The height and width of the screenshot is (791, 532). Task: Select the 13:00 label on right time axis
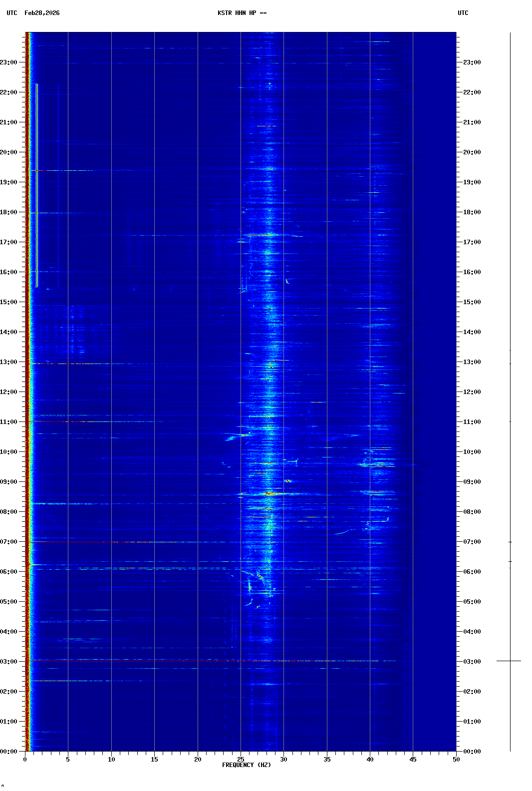[472, 362]
